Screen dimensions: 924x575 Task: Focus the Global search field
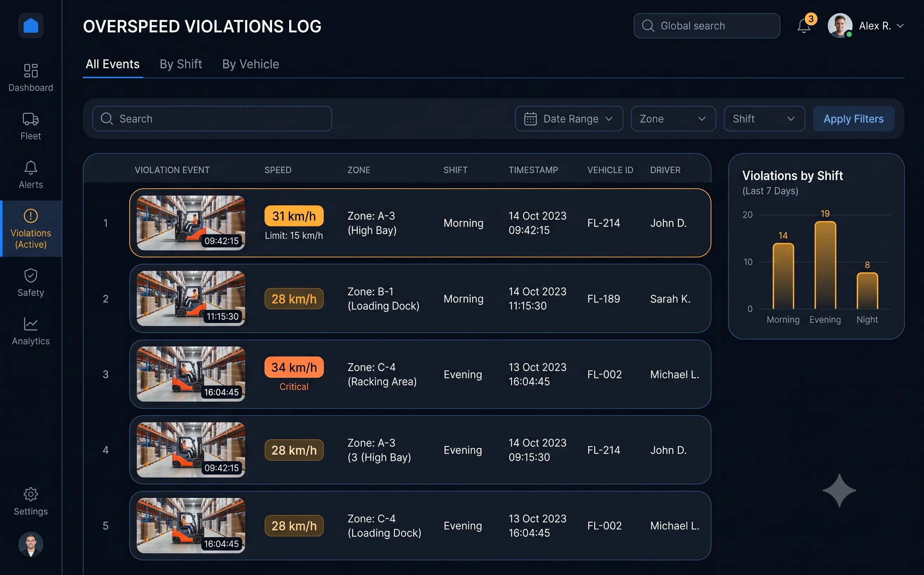click(x=707, y=25)
